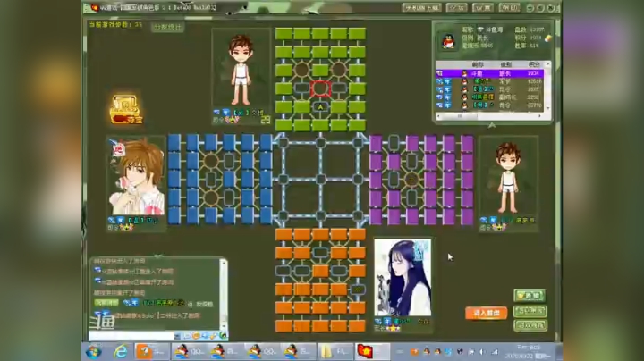Click the green round icon in chat toolbar
The width and height of the screenshot is (644, 361).
[222, 336]
